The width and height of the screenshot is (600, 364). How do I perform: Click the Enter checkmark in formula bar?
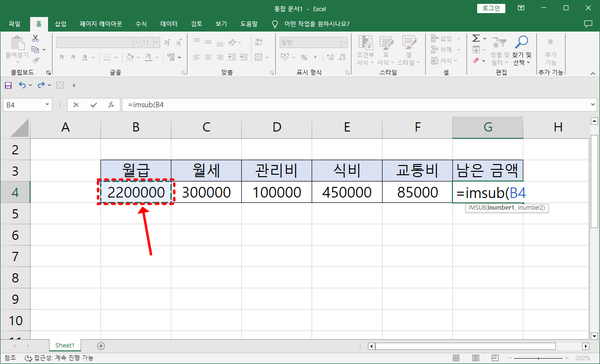coord(93,105)
